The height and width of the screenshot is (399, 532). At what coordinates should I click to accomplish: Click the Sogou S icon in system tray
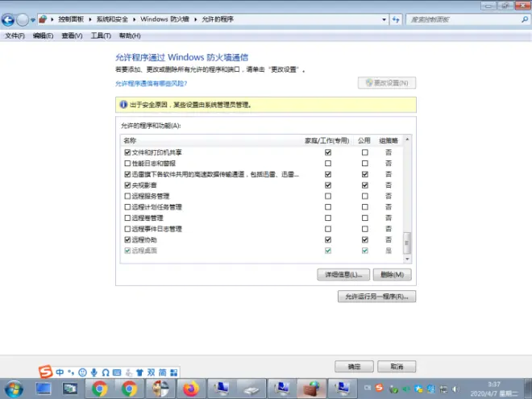tap(380, 388)
